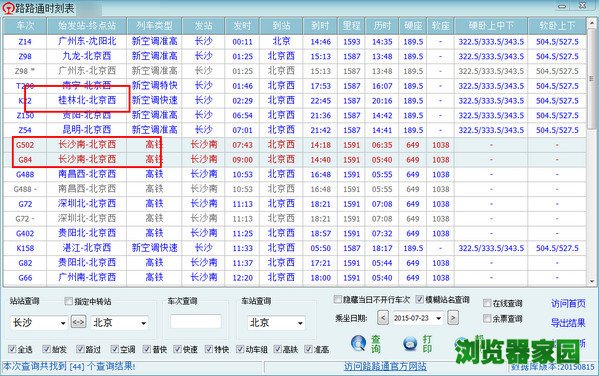599x376 pixels.
Task: Sort by 发时 column header
Action: click(242, 26)
